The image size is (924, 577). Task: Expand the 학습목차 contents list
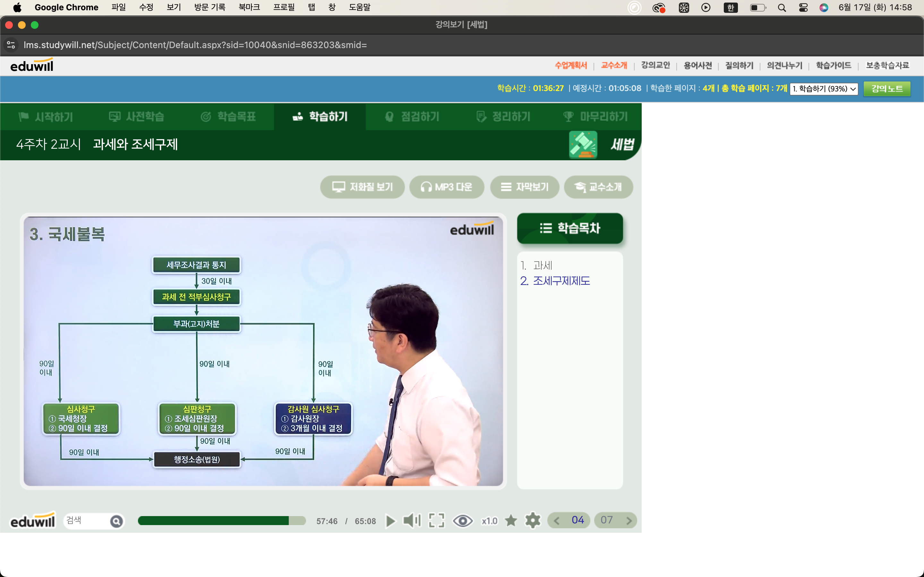pos(570,228)
